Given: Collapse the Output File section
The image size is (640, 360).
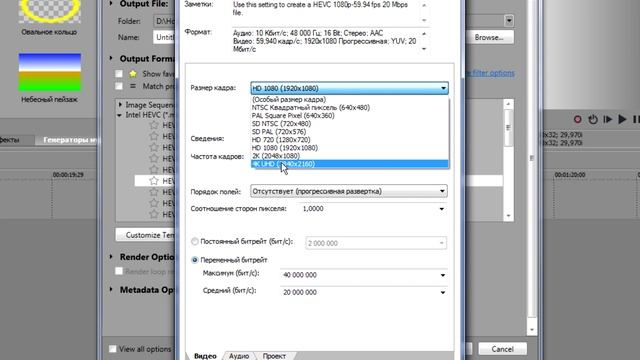Looking at the screenshot, I should [x=111, y=4].
